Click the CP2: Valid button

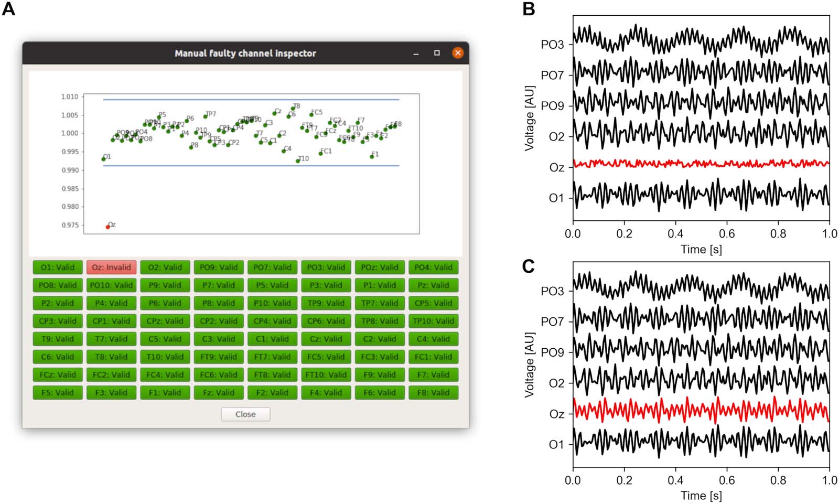pyautogui.click(x=219, y=321)
